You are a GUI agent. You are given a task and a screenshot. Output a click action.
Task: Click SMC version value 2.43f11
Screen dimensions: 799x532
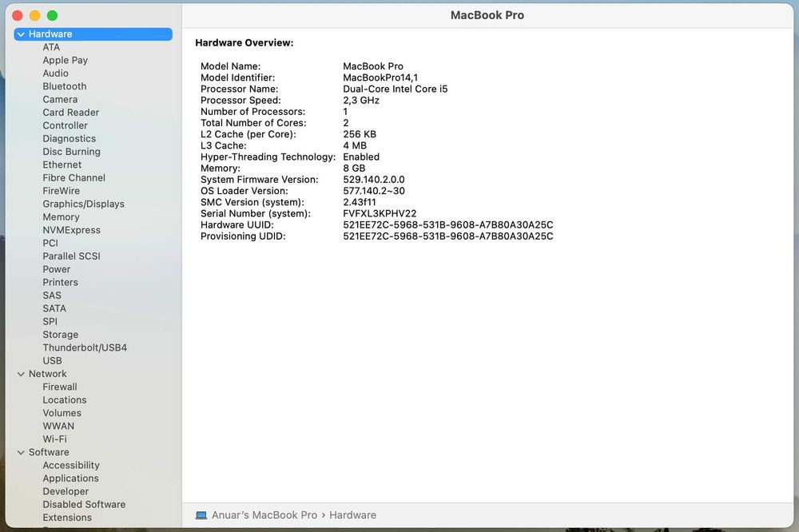tap(360, 202)
